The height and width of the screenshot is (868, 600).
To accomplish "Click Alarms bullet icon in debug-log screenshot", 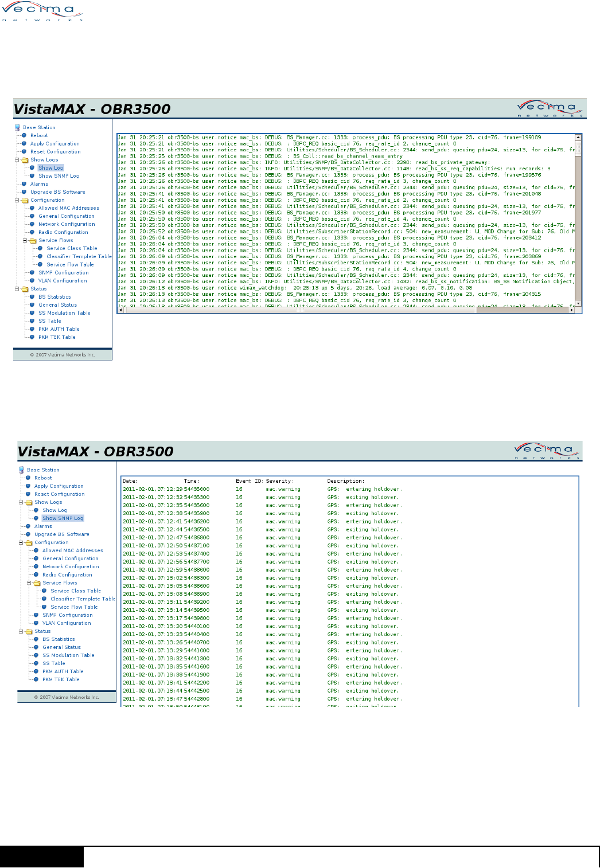I will point(24,184).
